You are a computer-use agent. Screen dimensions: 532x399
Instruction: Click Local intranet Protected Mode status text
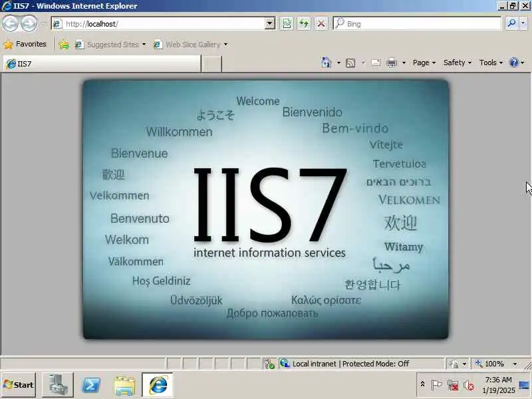350,364
